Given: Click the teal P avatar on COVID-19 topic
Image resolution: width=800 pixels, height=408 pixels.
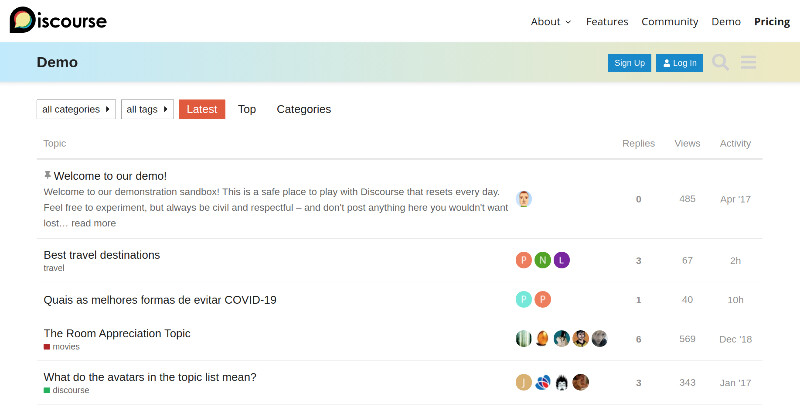Looking at the screenshot, I should click(x=523, y=299).
